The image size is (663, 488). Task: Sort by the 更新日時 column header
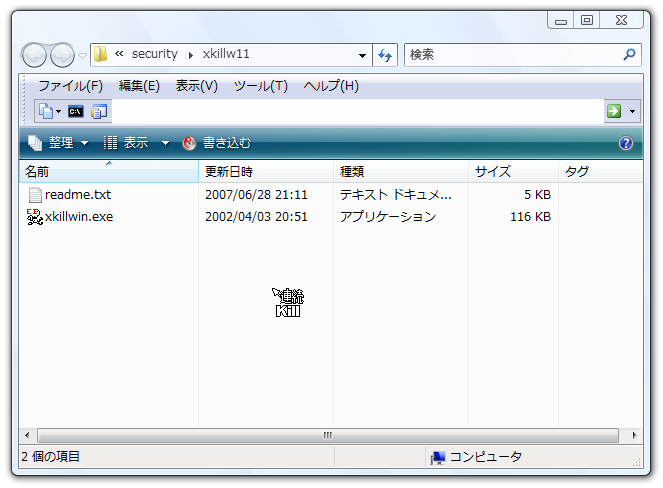pyautogui.click(x=266, y=172)
